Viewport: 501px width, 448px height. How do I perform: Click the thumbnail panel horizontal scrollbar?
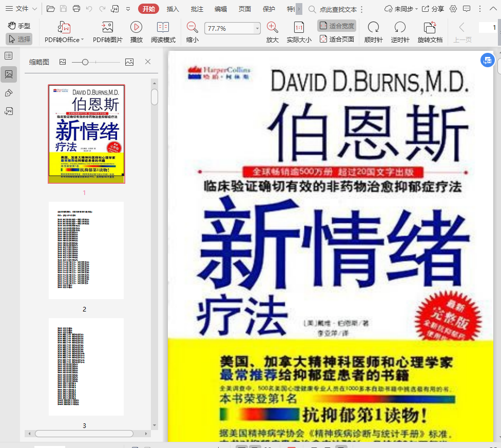coord(84,434)
